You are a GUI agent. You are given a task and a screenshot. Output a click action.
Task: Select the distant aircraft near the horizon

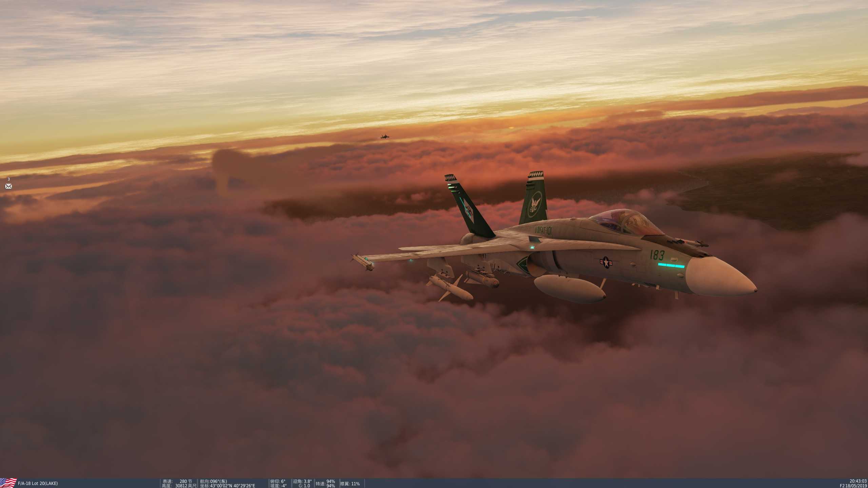tap(384, 137)
